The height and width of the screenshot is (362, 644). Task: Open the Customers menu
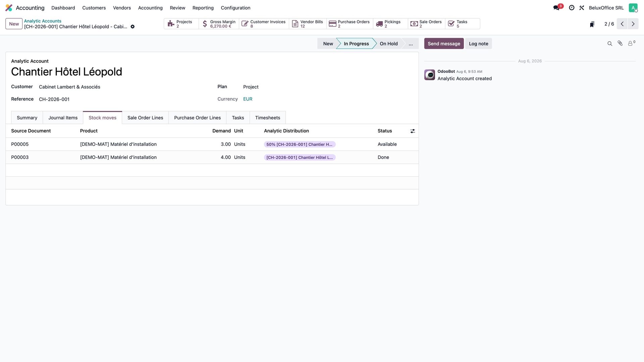(x=94, y=8)
